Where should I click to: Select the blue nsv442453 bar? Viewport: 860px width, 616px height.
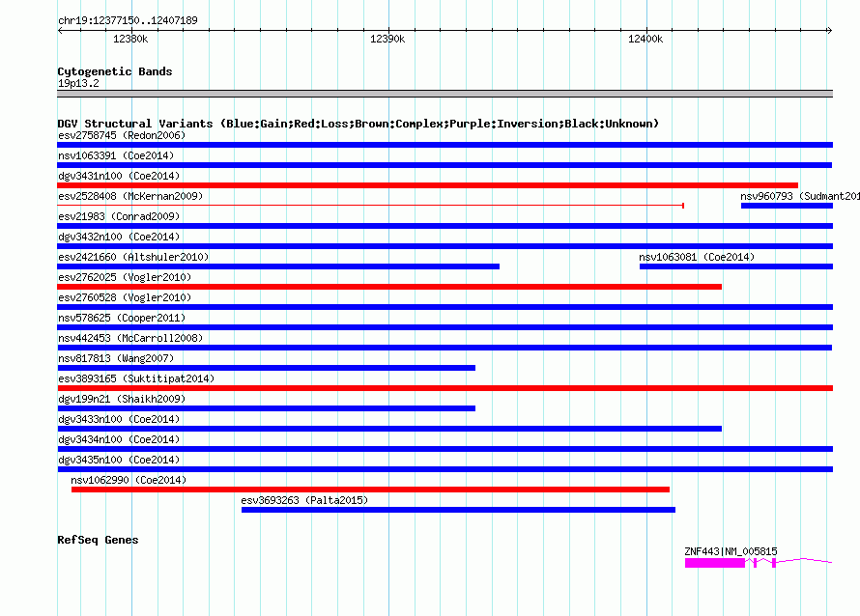444,348
